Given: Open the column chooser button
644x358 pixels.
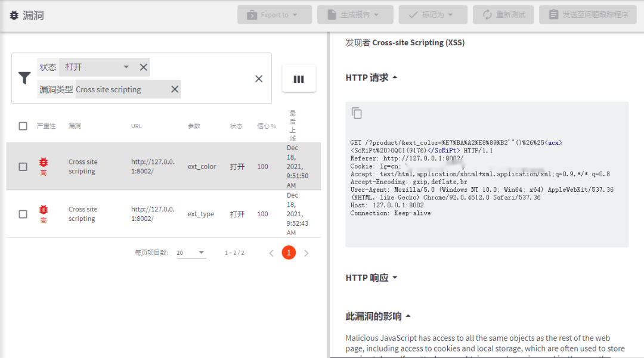Looking at the screenshot, I should (299, 79).
